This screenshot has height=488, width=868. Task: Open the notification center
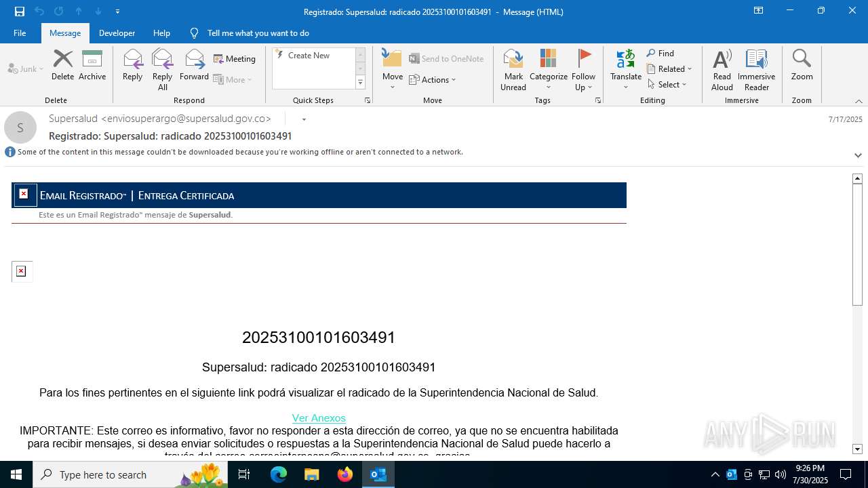click(x=846, y=474)
